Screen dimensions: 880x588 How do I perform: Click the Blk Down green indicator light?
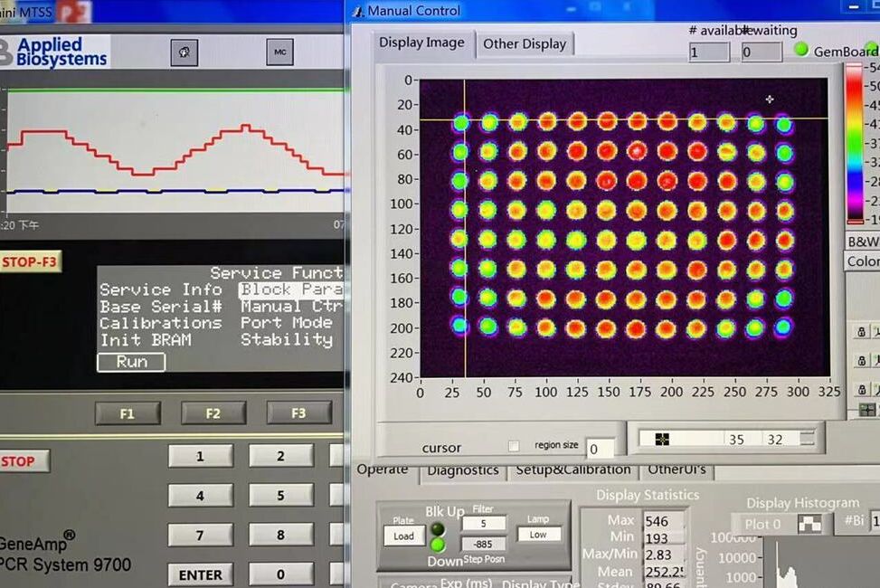pyautogui.click(x=437, y=545)
